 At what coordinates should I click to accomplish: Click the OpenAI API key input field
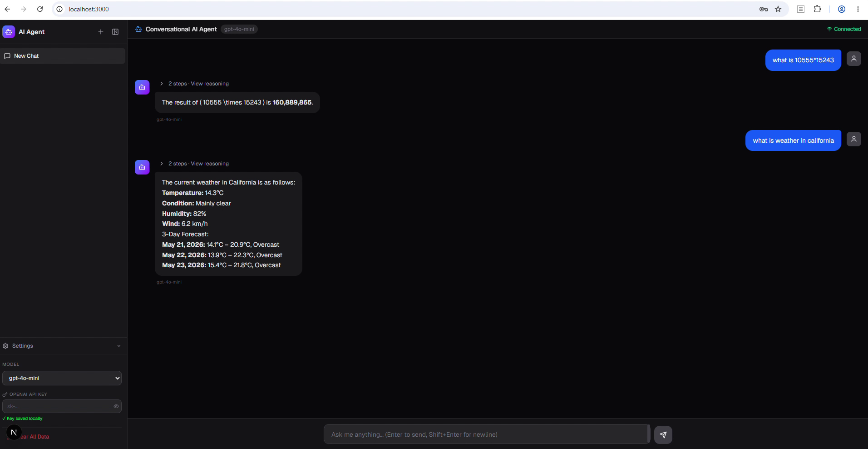[62, 406]
